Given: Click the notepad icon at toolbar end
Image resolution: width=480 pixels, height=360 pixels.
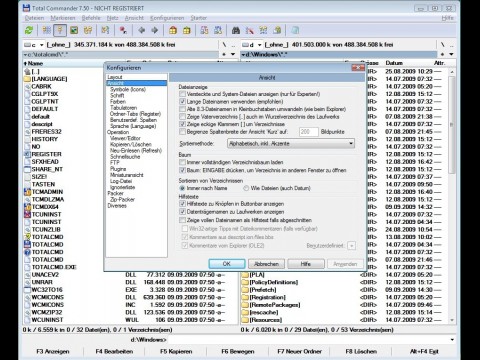Looking at the screenshot, I should point(295,30).
